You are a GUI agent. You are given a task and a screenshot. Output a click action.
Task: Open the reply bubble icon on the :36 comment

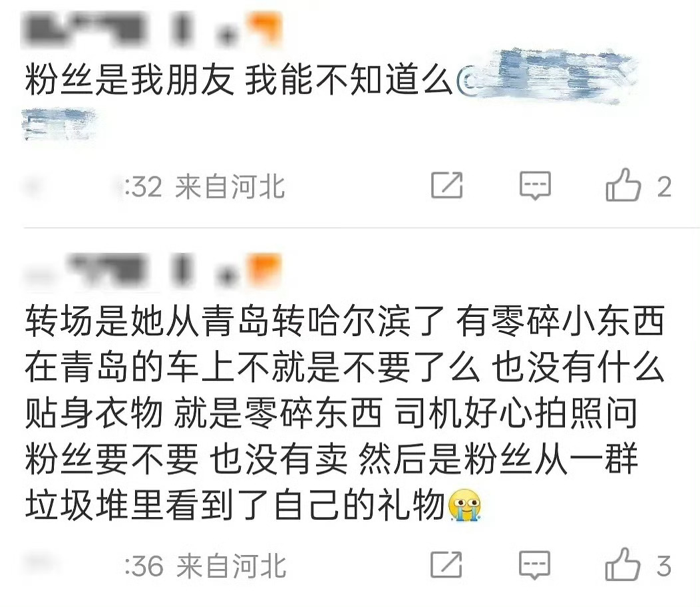535,565
